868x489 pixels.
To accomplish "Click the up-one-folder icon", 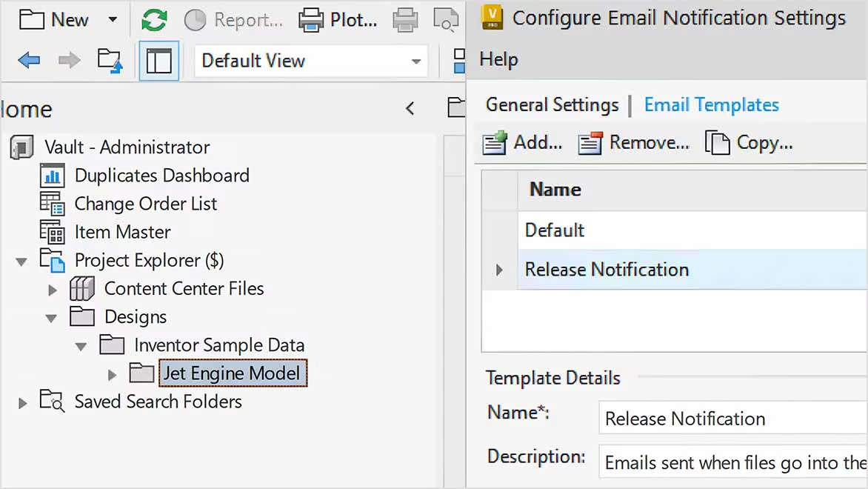I will 110,60.
